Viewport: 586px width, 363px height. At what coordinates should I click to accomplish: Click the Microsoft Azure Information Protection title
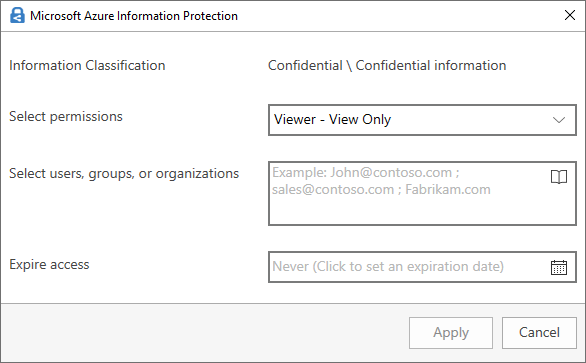134,16
